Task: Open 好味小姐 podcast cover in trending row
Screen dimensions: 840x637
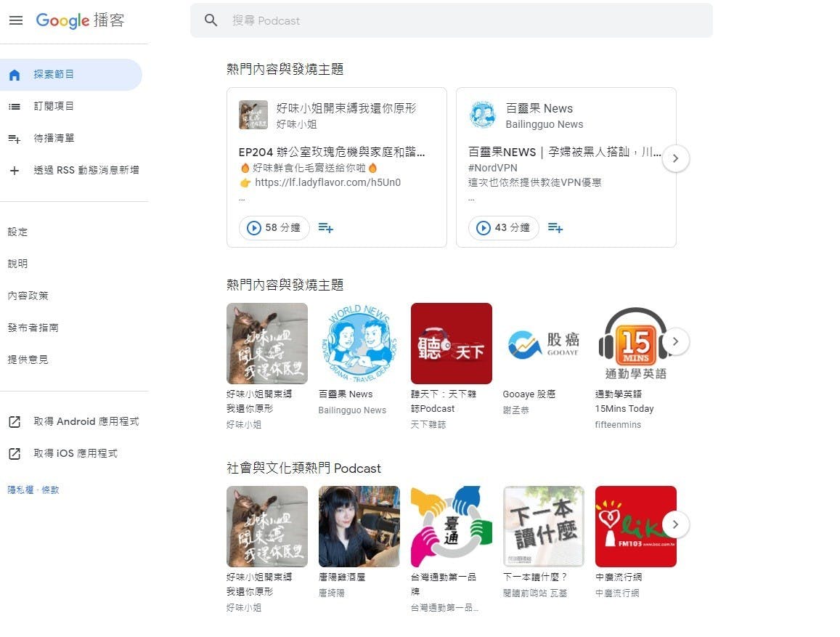Action: 267,344
